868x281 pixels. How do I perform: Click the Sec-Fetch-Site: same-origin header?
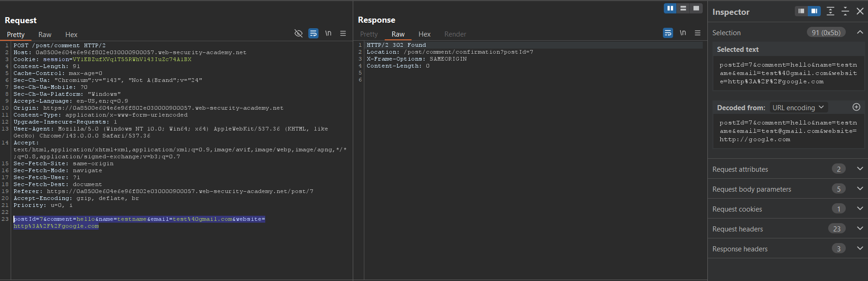click(x=63, y=163)
